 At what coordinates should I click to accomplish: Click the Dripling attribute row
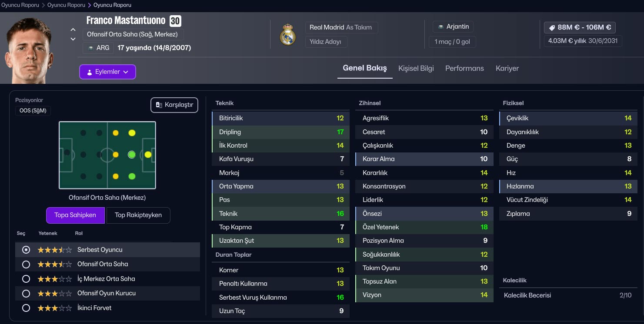click(280, 132)
